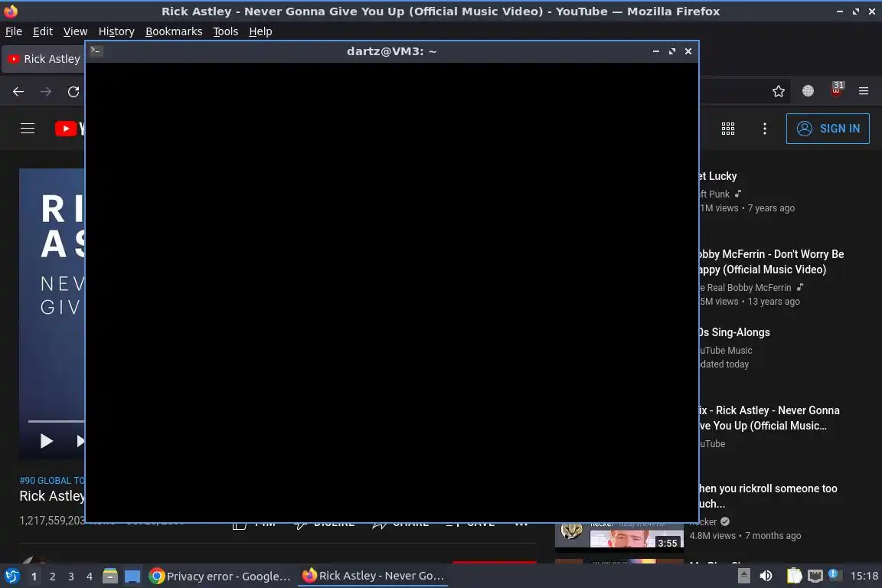The image size is (882, 588).
Task: Click the removable media eject tray icon
Action: point(743,576)
